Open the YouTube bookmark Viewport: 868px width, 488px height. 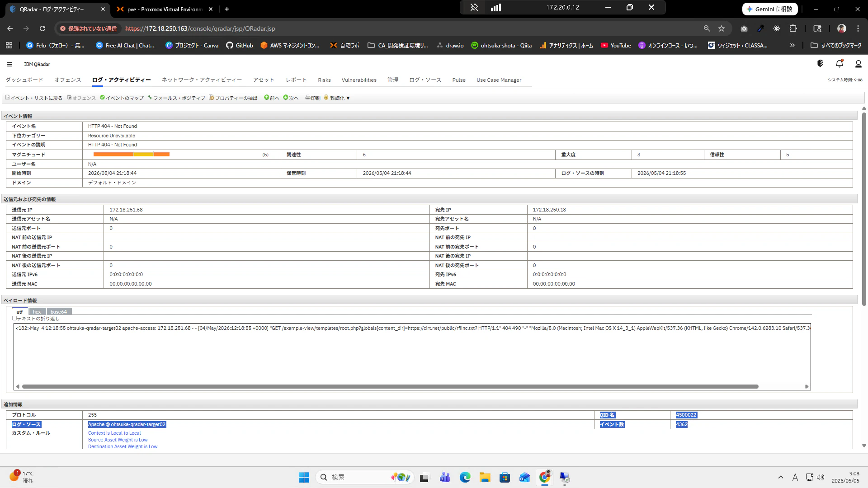coord(616,45)
